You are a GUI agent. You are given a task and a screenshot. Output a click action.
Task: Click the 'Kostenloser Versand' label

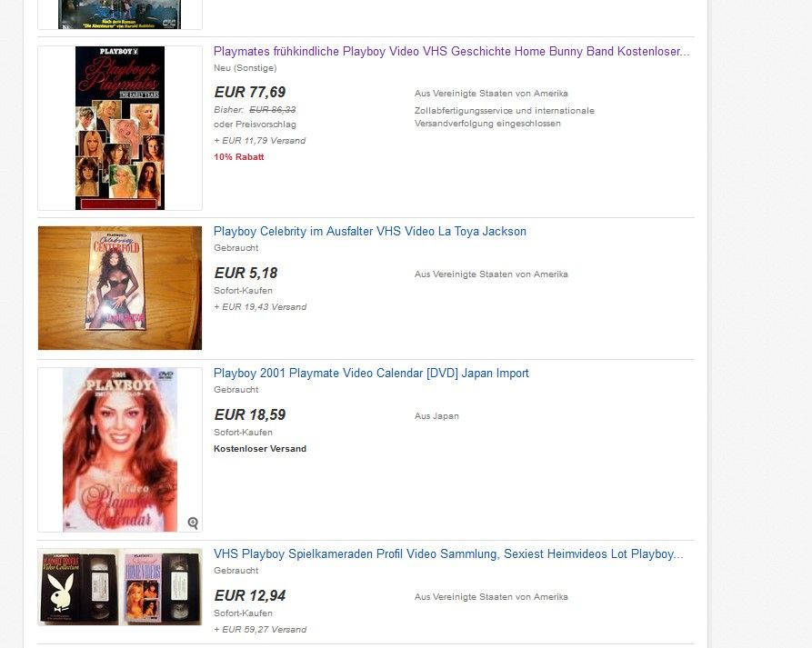[260, 449]
